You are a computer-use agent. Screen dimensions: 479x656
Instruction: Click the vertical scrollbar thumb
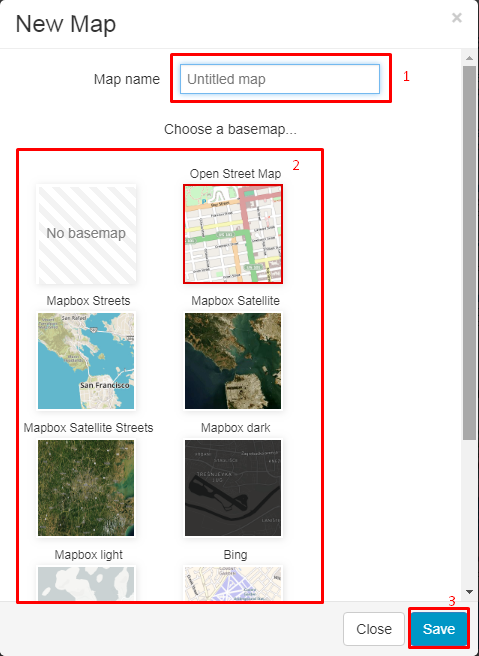click(469, 253)
